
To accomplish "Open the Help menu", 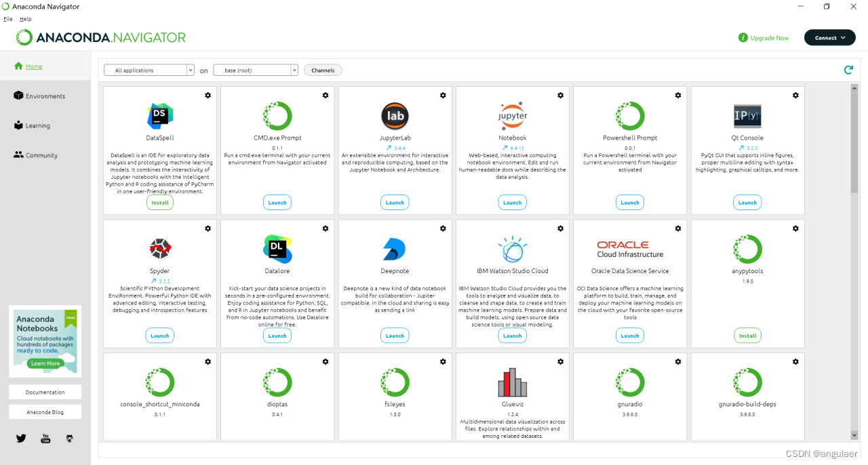I will [26, 19].
